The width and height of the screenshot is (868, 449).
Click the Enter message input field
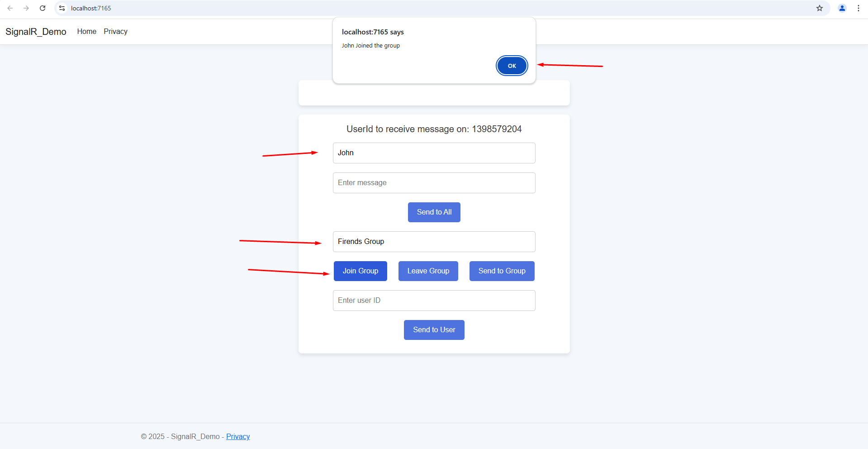click(x=434, y=182)
